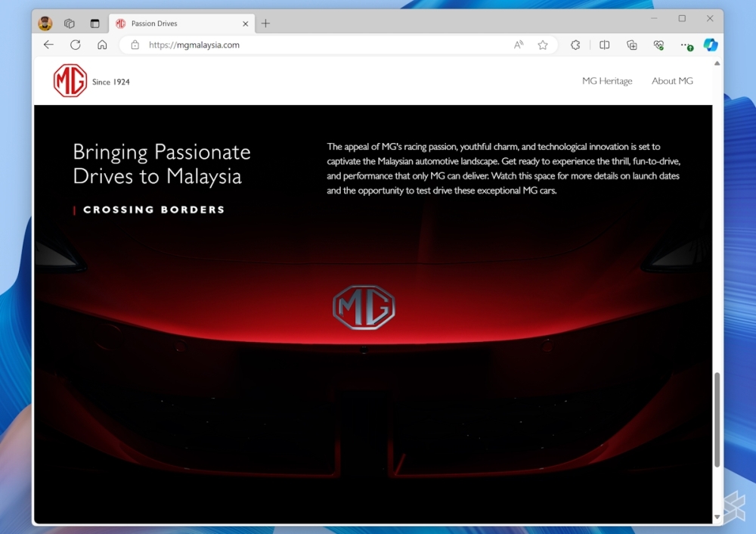This screenshot has width=756, height=534.
Task: Minimize the browser window
Action: tap(654, 18)
